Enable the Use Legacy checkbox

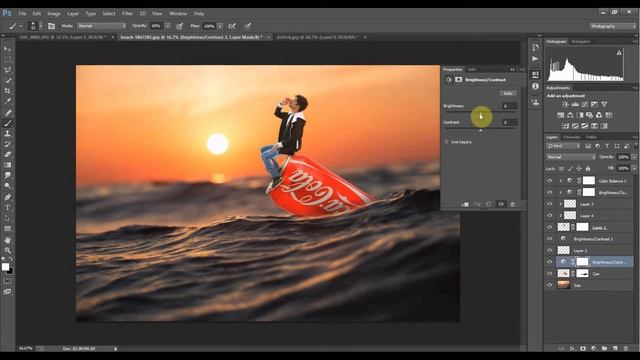(x=446, y=142)
